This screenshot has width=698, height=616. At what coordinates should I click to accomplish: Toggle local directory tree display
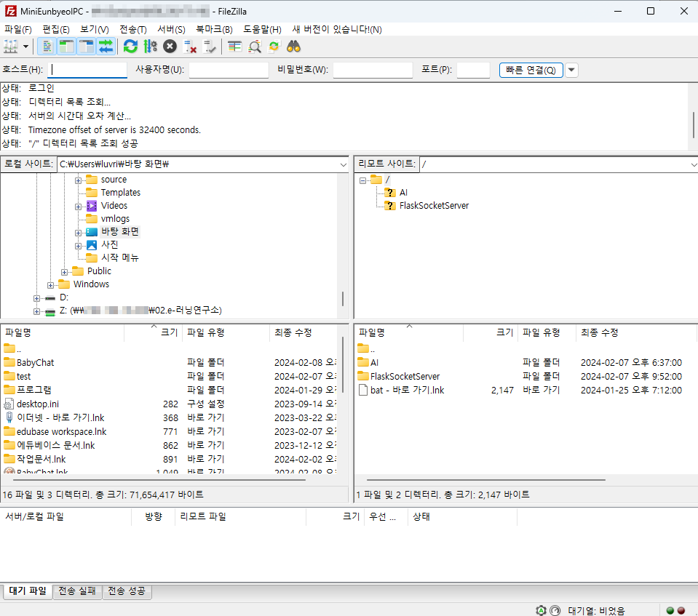[x=67, y=47]
